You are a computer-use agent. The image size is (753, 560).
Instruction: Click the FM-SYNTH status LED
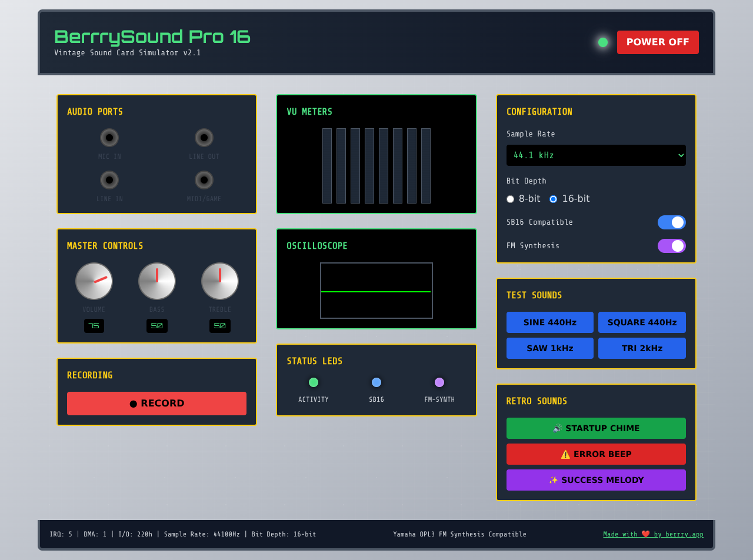pyautogui.click(x=439, y=382)
